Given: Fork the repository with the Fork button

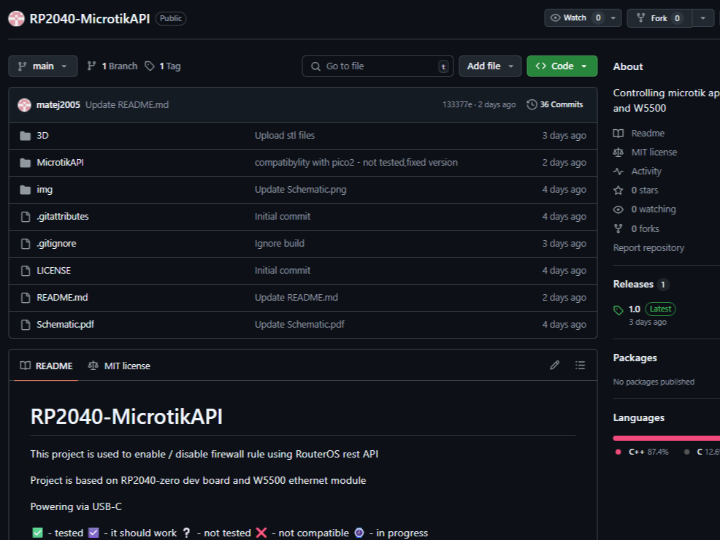Looking at the screenshot, I should [x=659, y=18].
